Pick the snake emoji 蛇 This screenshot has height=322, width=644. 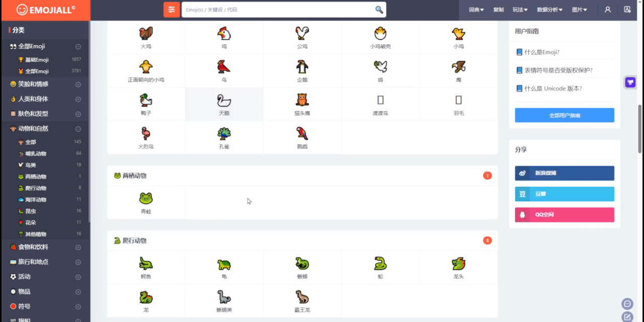380,268
